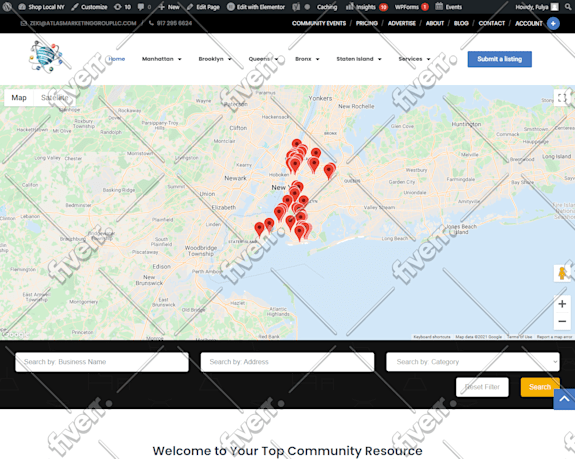Toggle fullscreen map view
Screen dimensions: 575x459
pos(562,98)
